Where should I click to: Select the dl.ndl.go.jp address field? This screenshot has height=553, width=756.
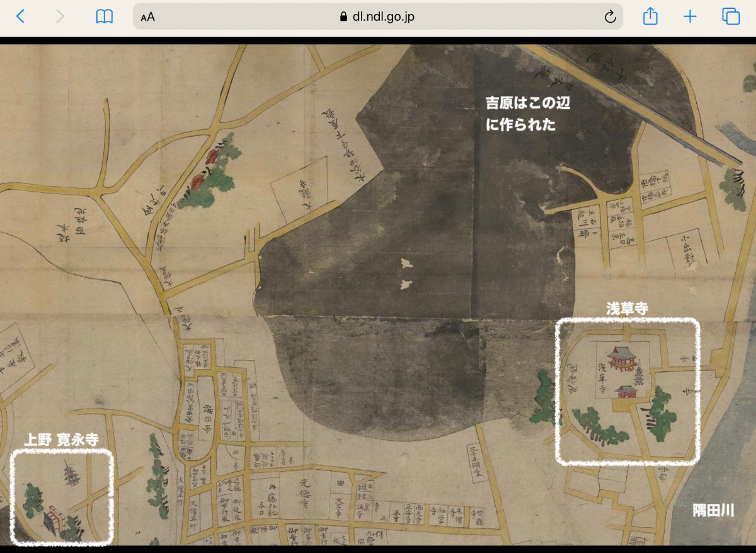click(378, 17)
